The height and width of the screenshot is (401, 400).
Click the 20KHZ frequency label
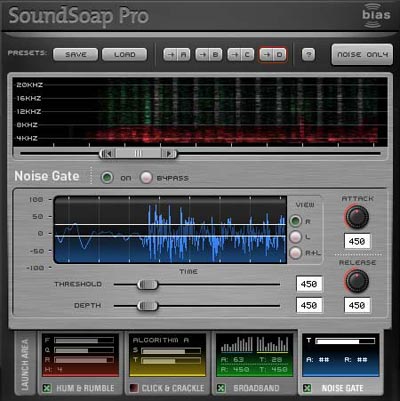30,85
